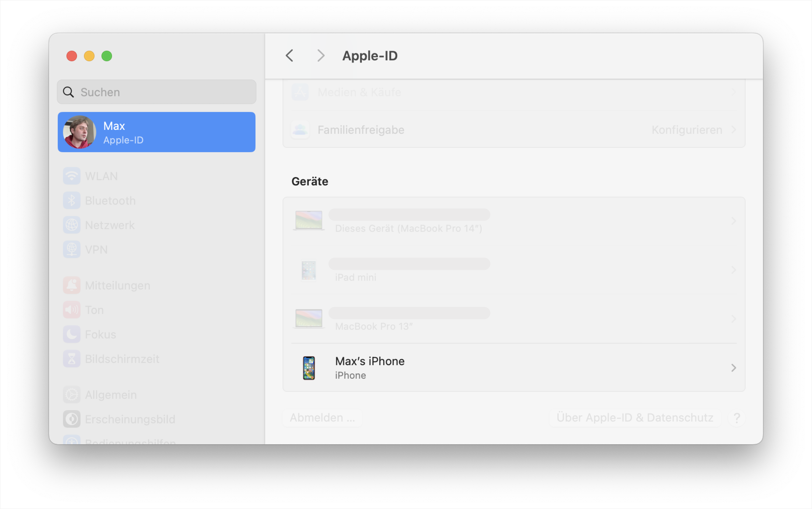Go forward with the right arrow
Viewport: 812px width, 509px height.
pyautogui.click(x=321, y=56)
